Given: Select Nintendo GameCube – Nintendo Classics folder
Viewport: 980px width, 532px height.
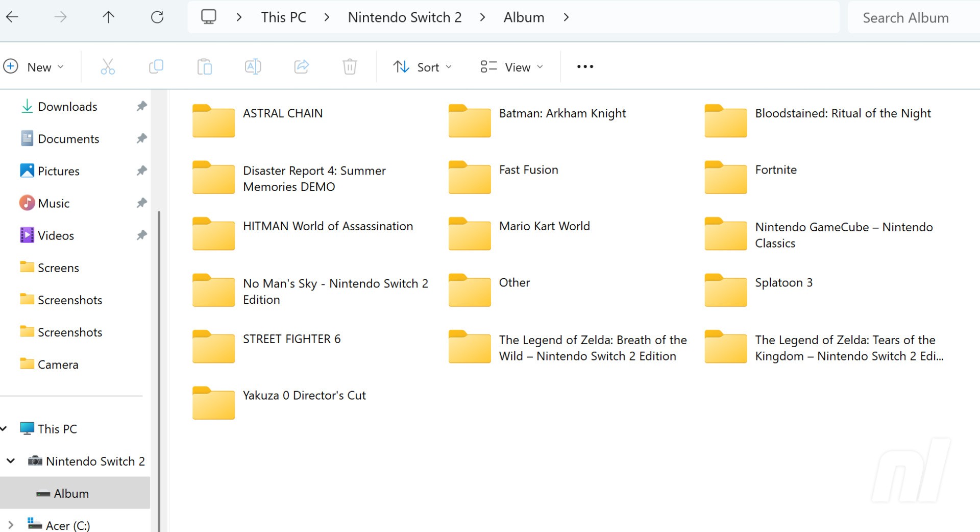Looking at the screenshot, I should [x=819, y=234].
